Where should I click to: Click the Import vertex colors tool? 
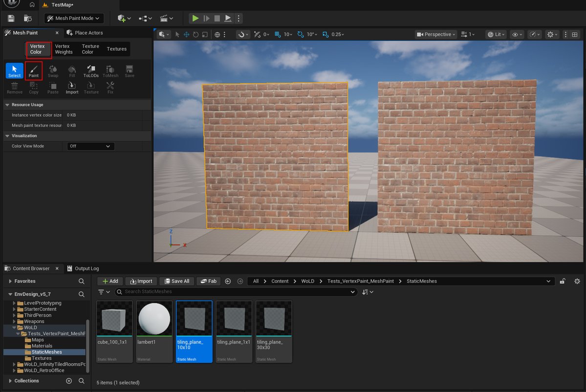pos(72,88)
